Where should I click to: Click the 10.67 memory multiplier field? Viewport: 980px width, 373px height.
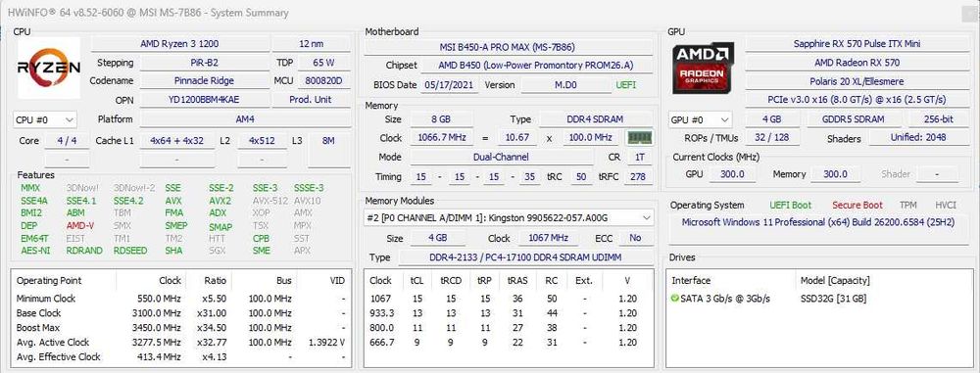coord(517,137)
